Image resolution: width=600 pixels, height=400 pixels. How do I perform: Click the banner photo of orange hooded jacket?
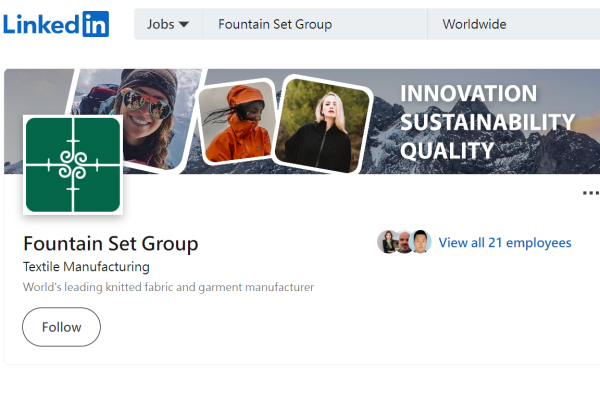pos(236,122)
